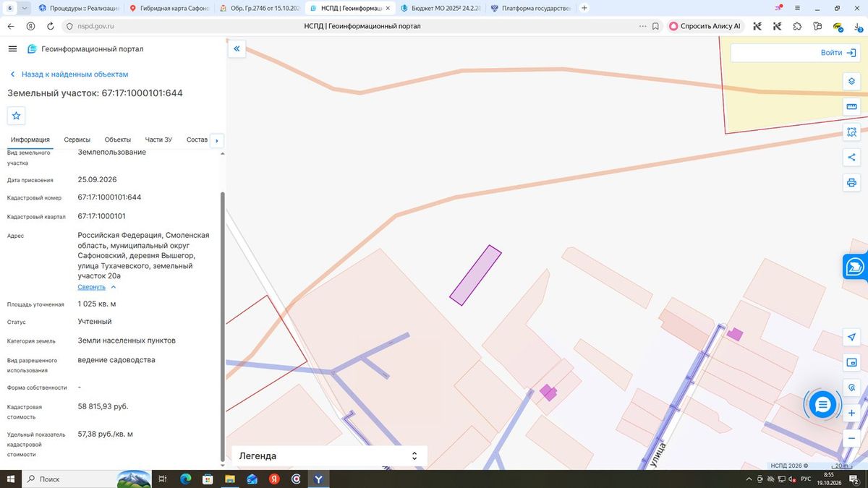Image resolution: width=868 pixels, height=488 pixels.
Task: Switch to Состав tab
Action: [x=197, y=140]
